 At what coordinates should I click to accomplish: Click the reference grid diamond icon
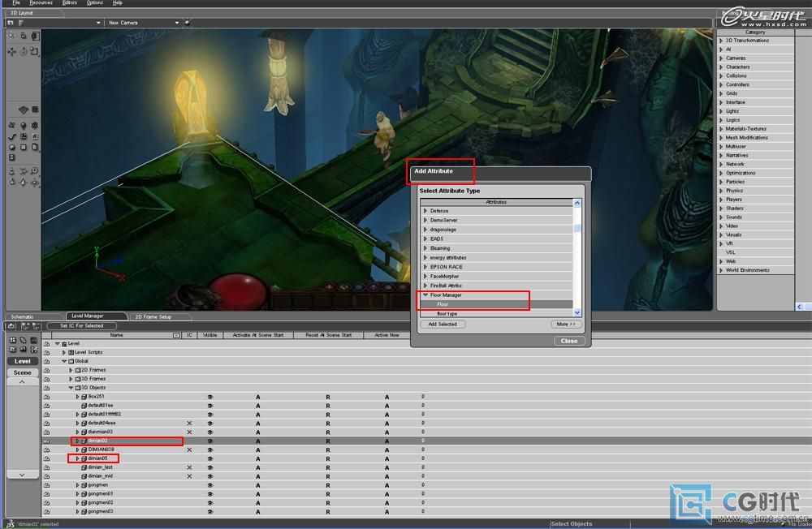(x=23, y=110)
